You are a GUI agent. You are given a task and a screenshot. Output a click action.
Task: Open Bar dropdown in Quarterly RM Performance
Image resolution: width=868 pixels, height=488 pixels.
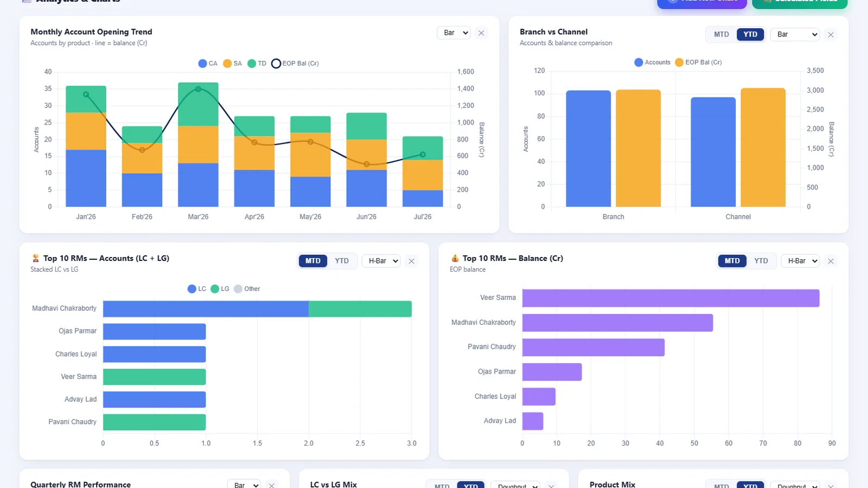(244, 485)
